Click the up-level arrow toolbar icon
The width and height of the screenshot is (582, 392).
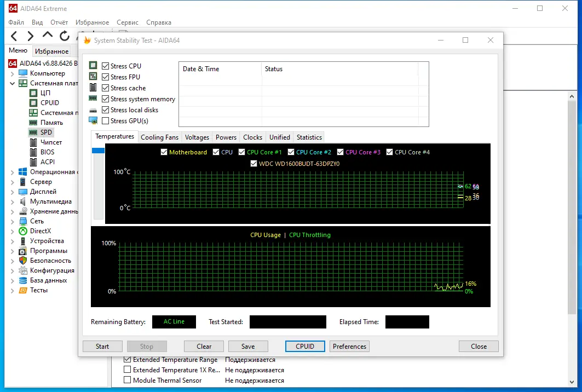tap(48, 35)
